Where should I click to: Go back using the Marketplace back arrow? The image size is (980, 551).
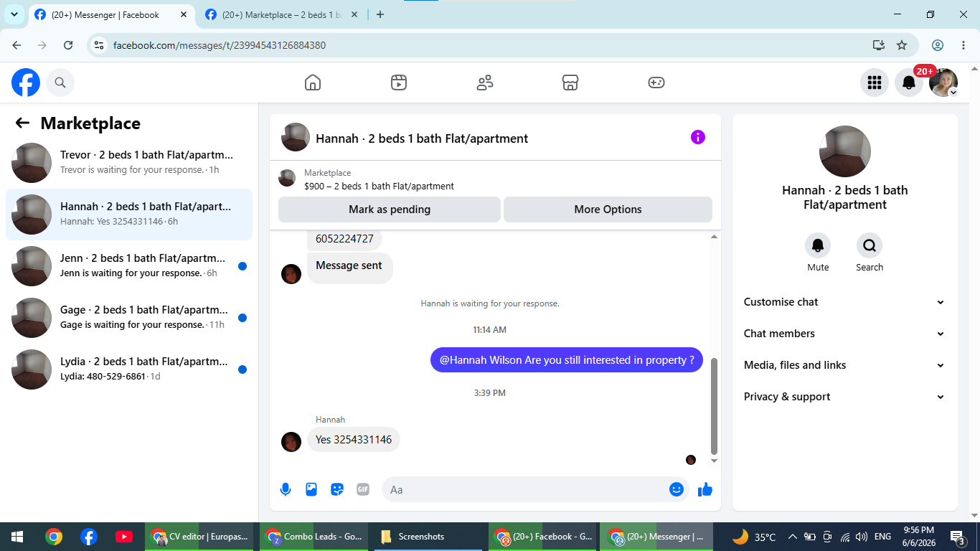pyautogui.click(x=22, y=123)
